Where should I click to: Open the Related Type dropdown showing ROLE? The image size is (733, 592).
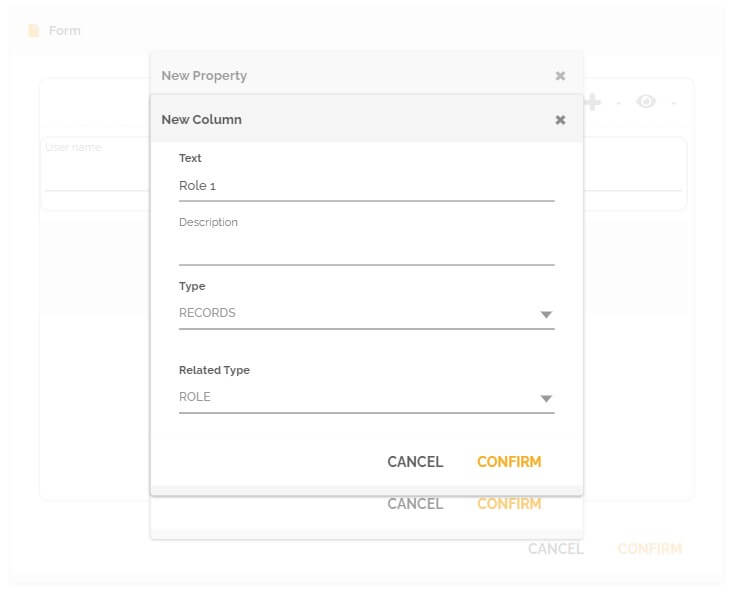366,397
